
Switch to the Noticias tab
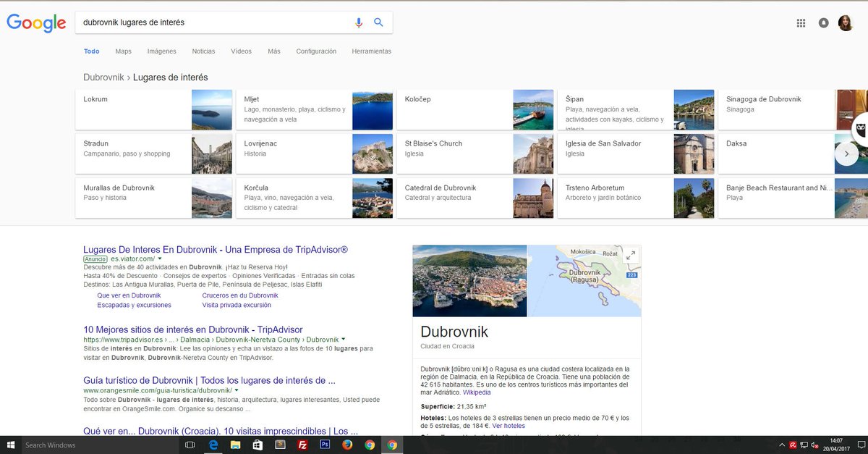(203, 51)
